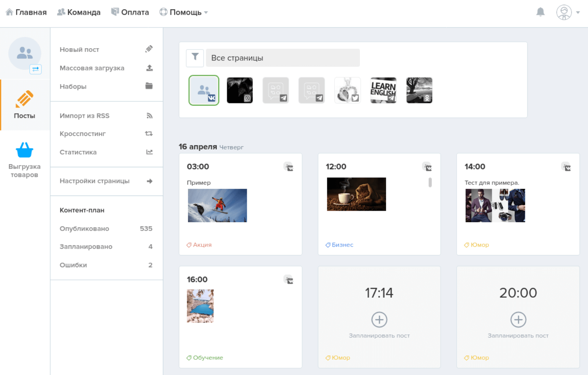Viewport: 588px width, 375px height.
Task: Go to Команда in top menu
Action: 79,12
